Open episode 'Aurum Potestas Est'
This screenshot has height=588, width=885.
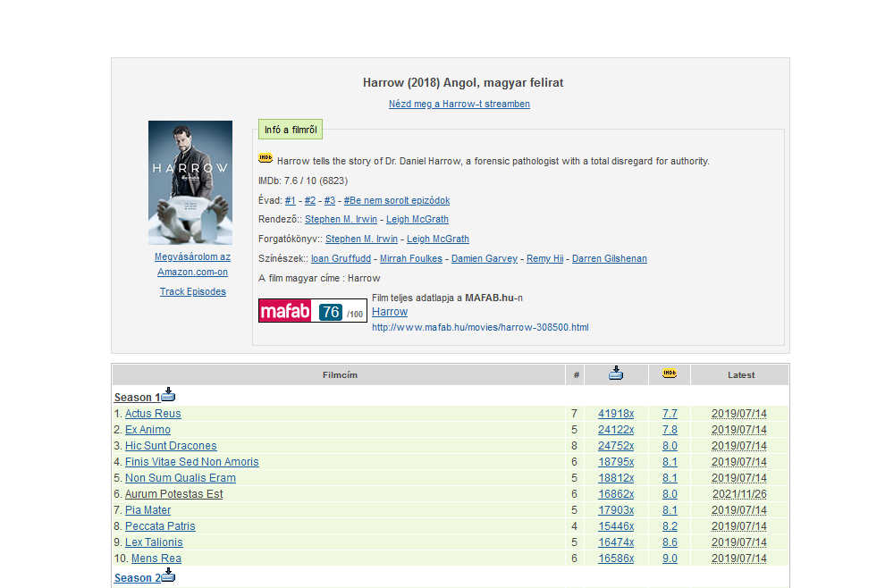click(x=173, y=494)
